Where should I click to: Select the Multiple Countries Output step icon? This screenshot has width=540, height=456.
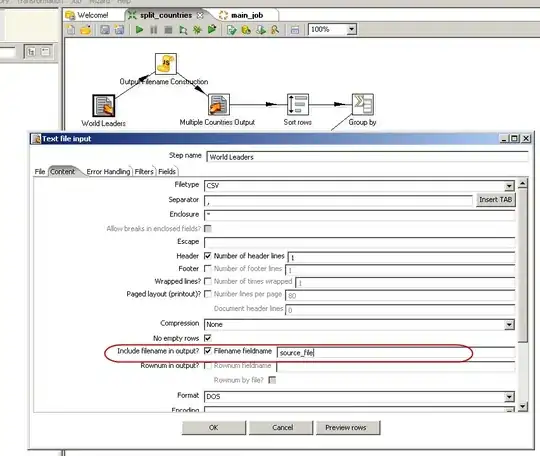[x=219, y=104]
